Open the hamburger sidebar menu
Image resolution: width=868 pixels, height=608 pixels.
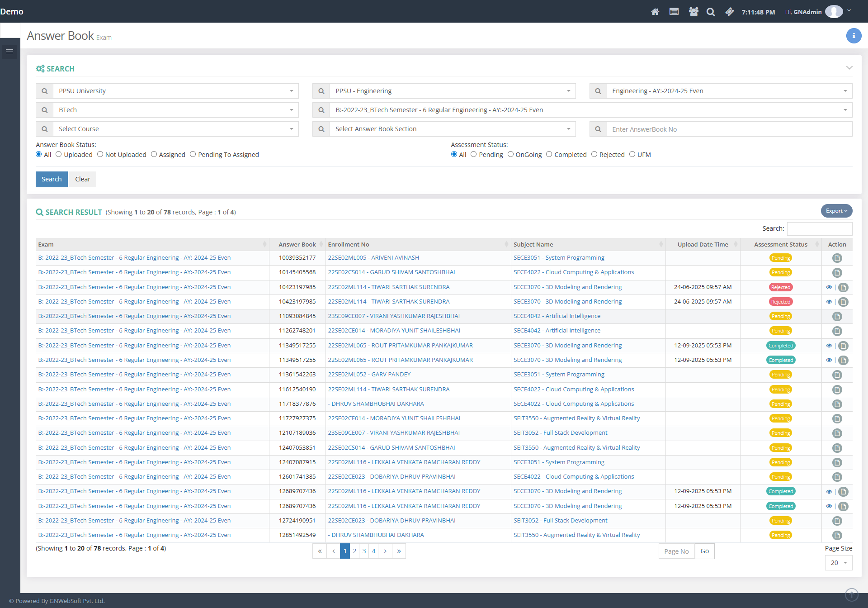coord(9,52)
